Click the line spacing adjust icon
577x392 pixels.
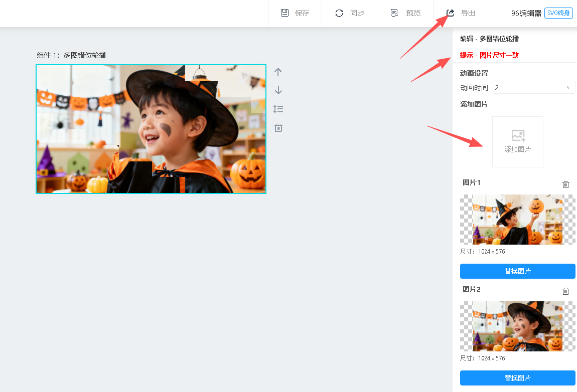278,109
